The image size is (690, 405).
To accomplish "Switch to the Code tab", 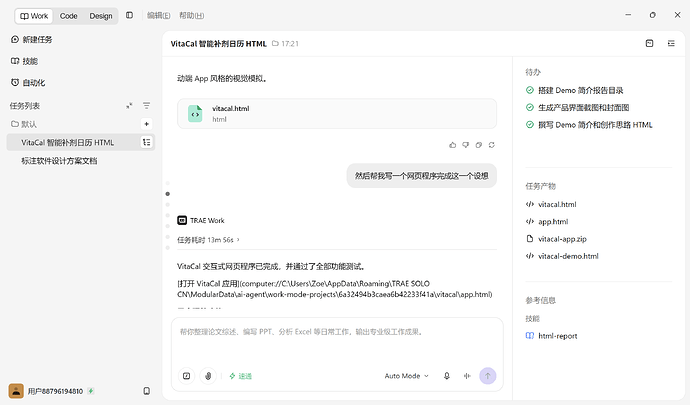I will tap(69, 16).
